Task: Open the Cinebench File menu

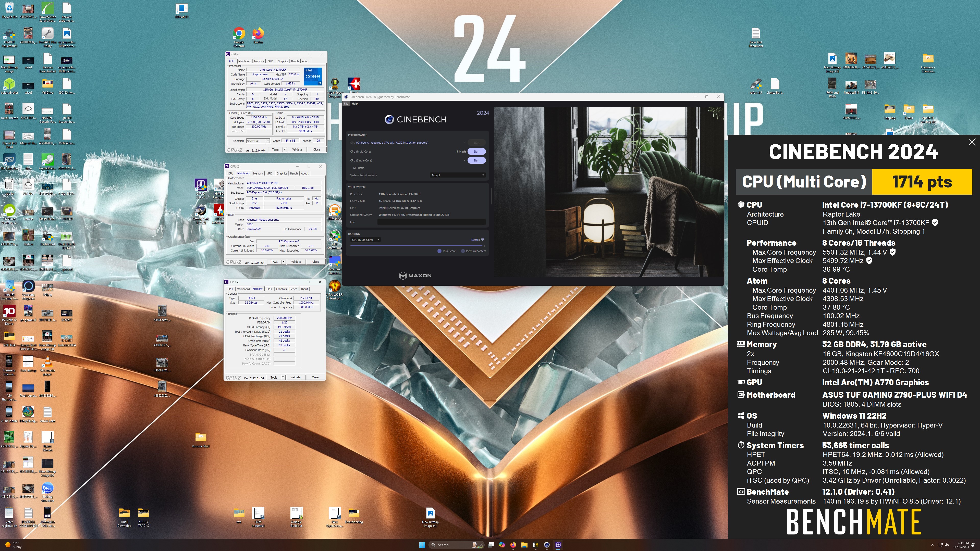Action: (346, 103)
